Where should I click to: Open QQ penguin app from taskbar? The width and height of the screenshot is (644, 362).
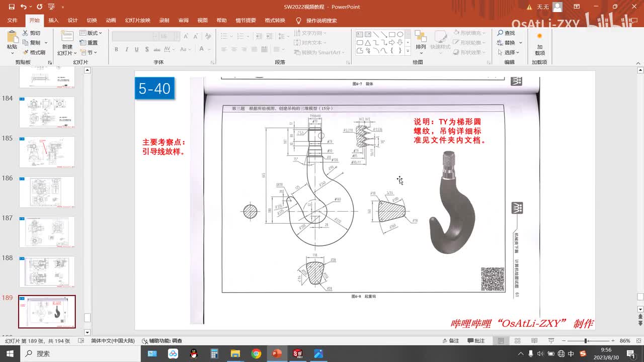point(194,353)
